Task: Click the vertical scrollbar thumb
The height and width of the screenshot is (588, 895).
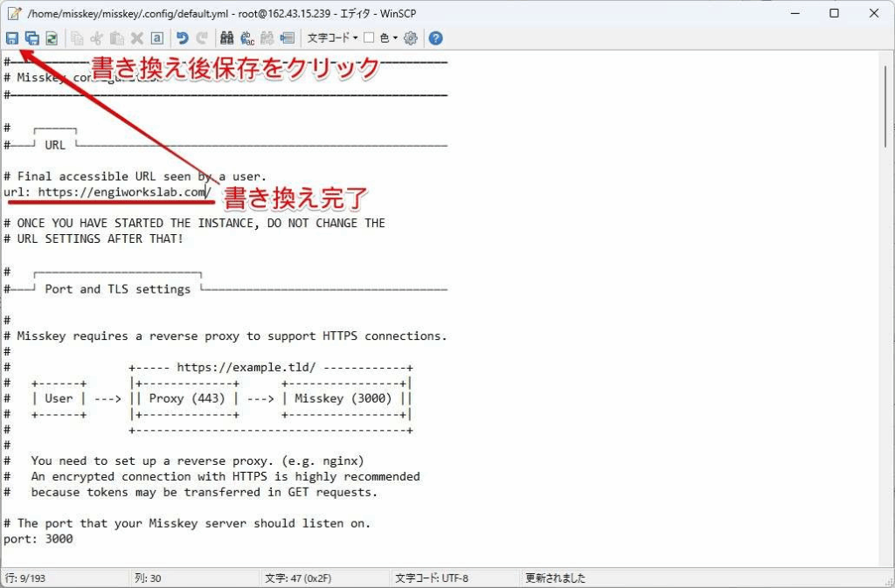Action: point(886,107)
